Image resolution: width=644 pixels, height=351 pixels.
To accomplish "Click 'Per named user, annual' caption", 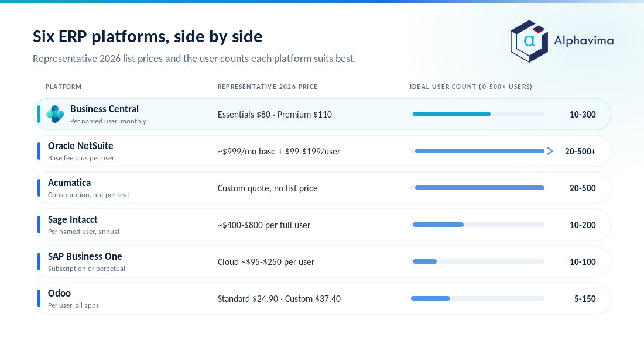I will [84, 232].
